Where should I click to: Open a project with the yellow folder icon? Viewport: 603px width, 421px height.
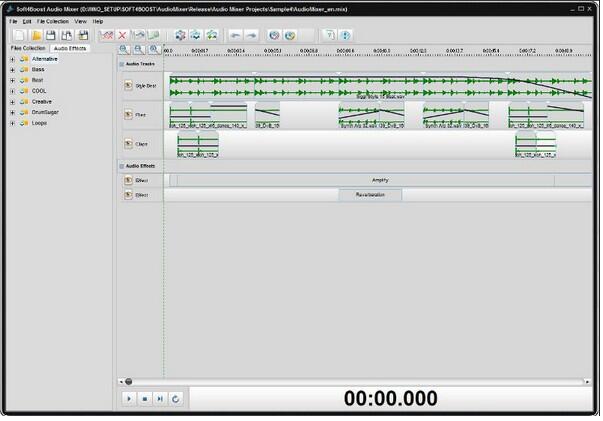click(x=36, y=35)
